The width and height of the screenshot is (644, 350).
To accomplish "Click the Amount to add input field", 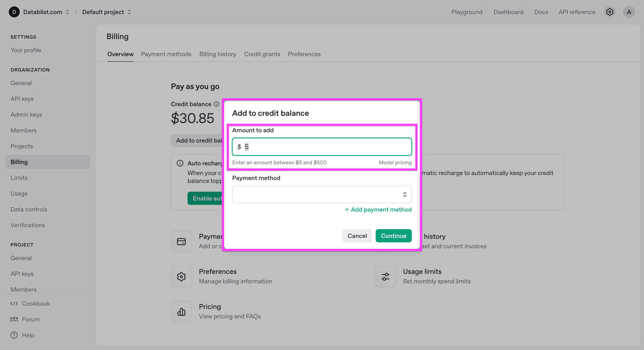I will coord(321,147).
